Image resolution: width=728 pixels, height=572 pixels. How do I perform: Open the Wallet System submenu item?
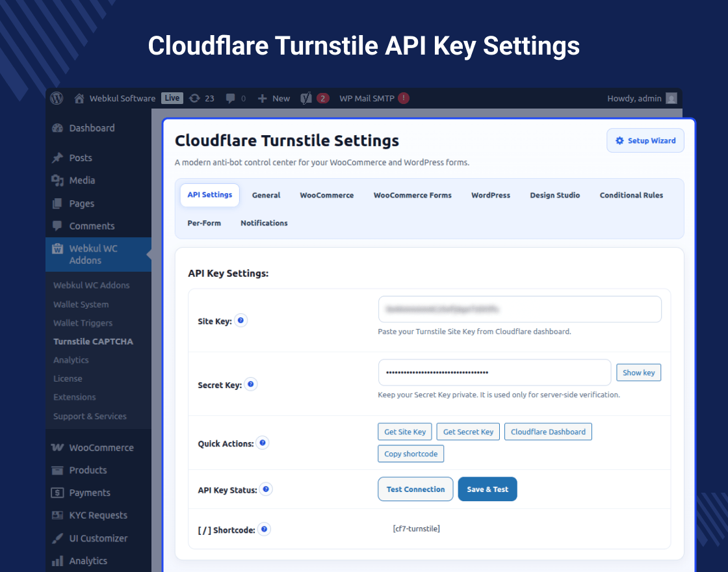(x=81, y=305)
